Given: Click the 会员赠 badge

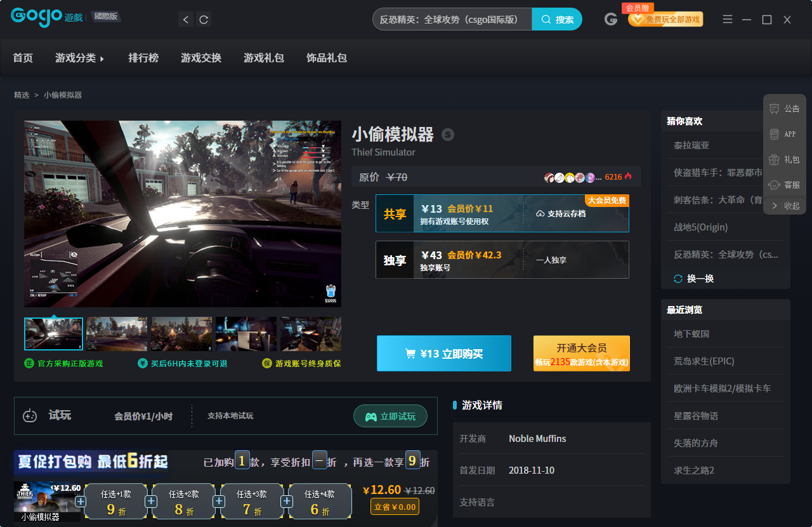Looking at the screenshot, I should click(x=638, y=8).
